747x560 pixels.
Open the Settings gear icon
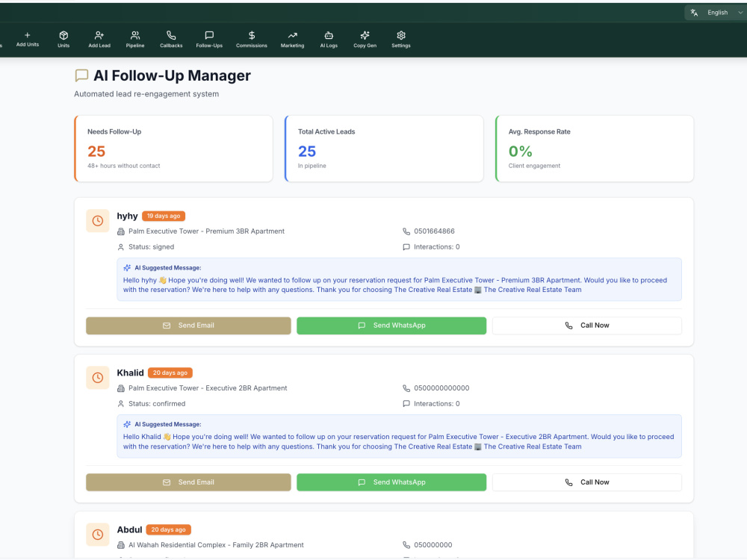click(x=401, y=35)
